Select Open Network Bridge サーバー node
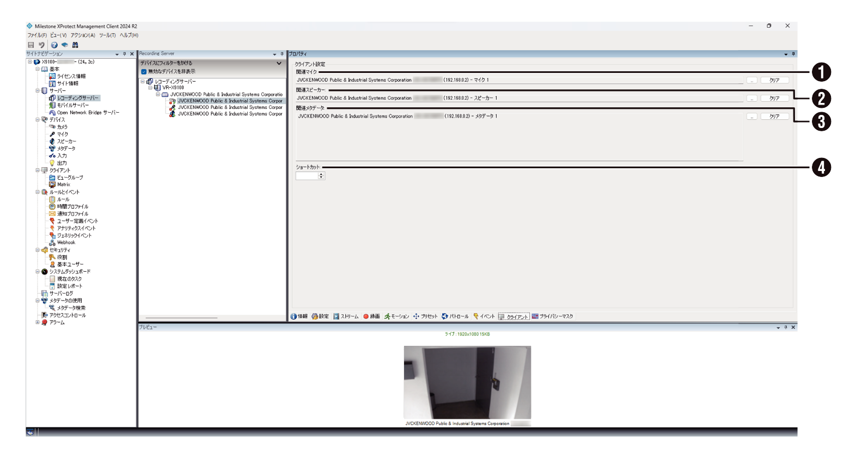Image resolution: width=868 pixels, height=458 pixels. (88, 113)
